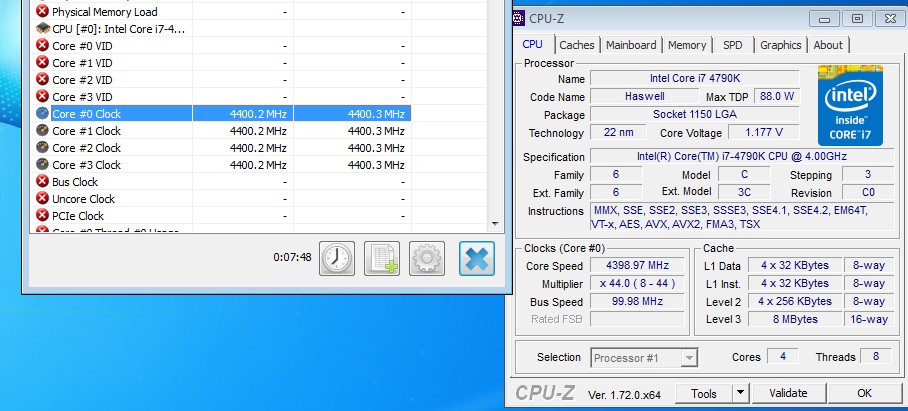Click the Specification field i7-4790K CPU @ 4.00GHz

tap(742, 156)
